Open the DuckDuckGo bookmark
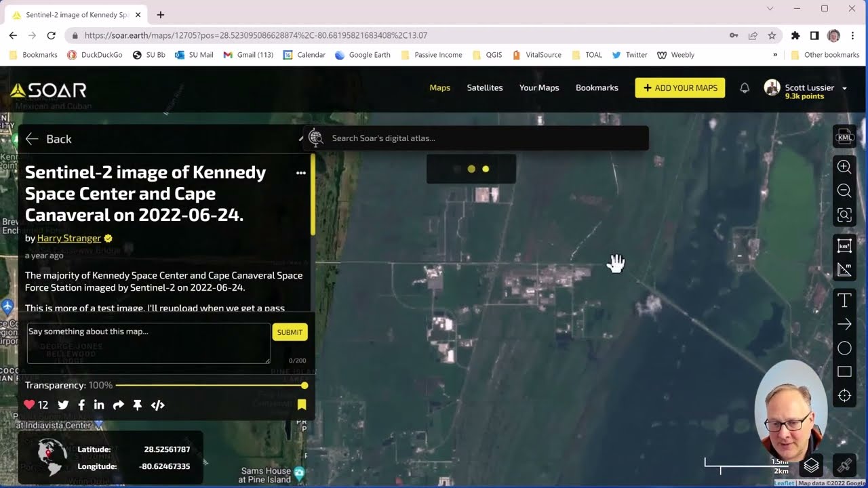Screen dimensions: 868x488 [x=95, y=55]
